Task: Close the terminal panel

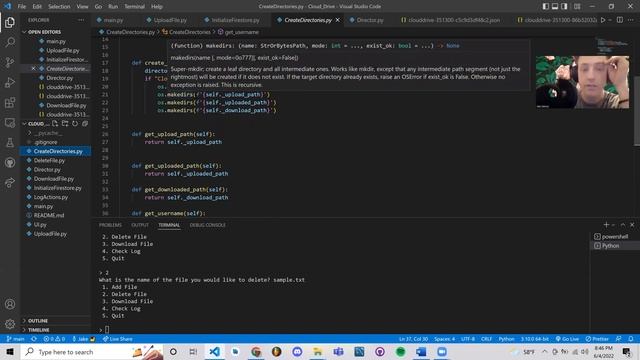Action: click(632, 225)
